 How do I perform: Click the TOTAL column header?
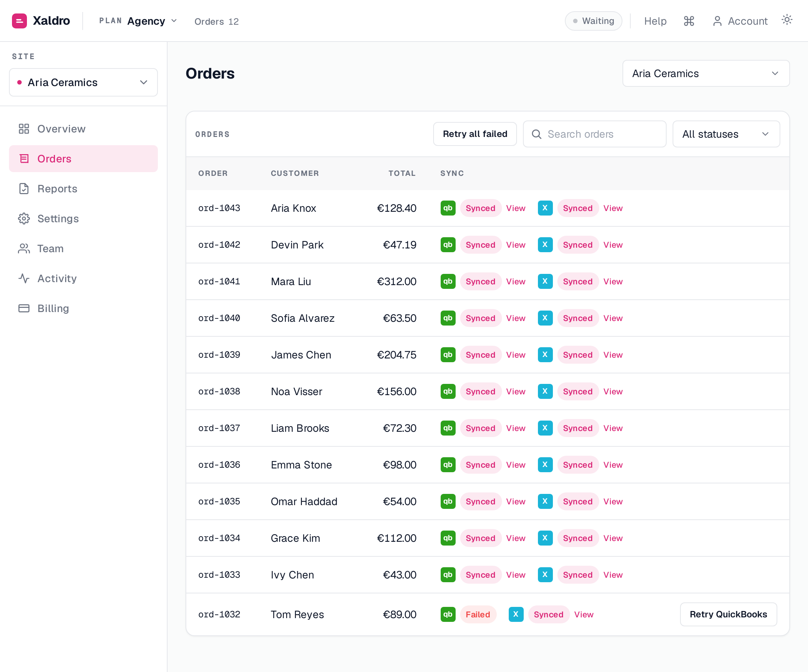pos(402,173)
